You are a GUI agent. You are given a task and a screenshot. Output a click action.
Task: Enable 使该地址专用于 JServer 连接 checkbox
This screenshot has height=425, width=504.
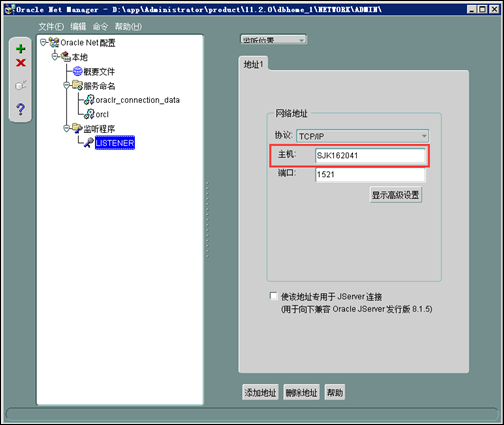tap(273, 296)
